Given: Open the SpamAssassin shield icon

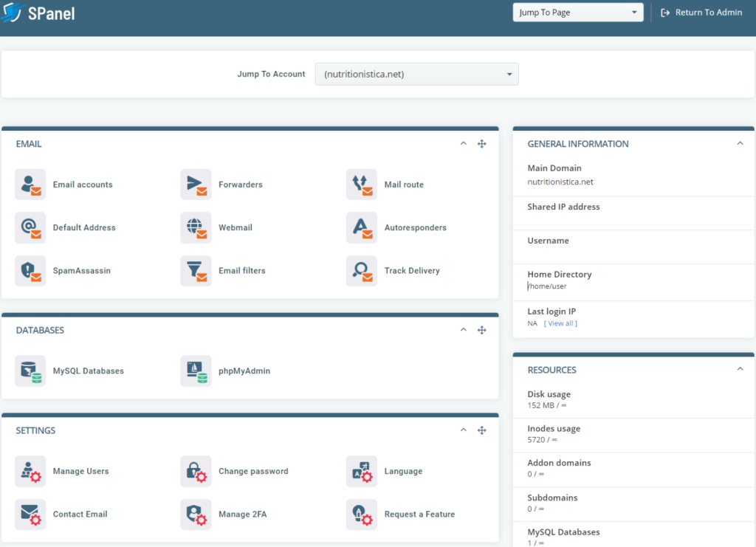Looking at the screenshot, I should click(x=30, y=271).
